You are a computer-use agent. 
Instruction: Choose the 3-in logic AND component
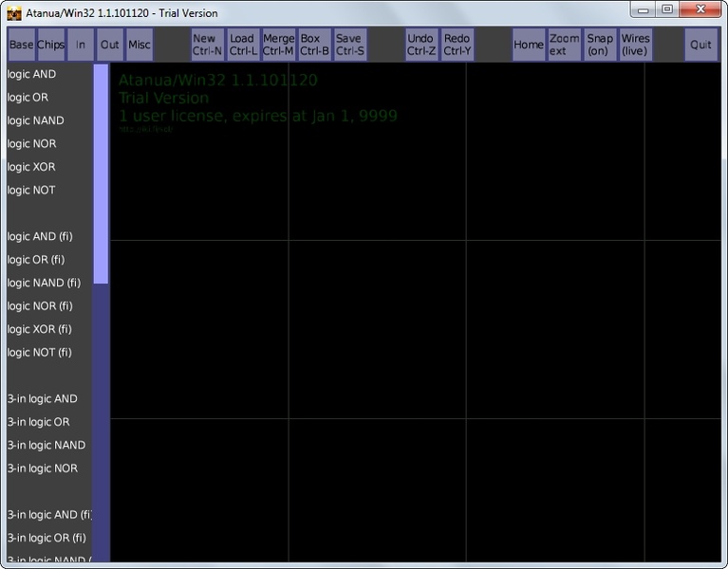point(43,399)
